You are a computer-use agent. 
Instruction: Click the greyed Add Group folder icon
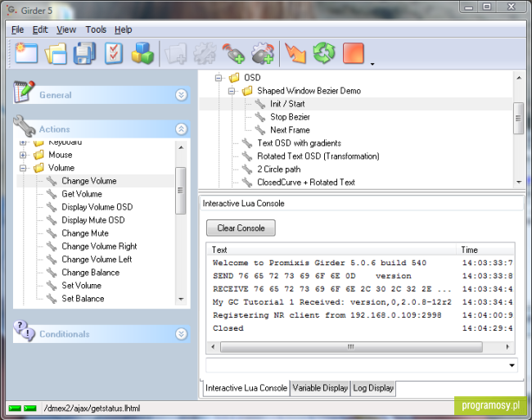click(x=176, y=53)
